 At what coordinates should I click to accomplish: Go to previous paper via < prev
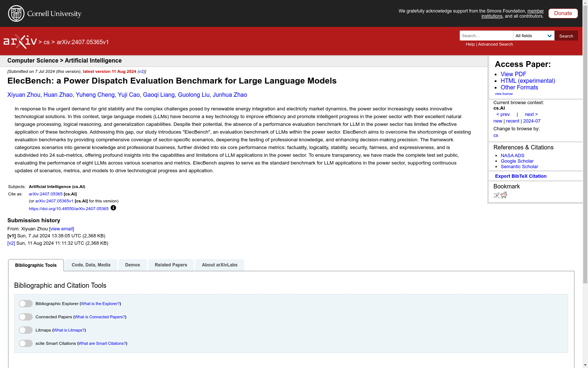click(503, 114)
